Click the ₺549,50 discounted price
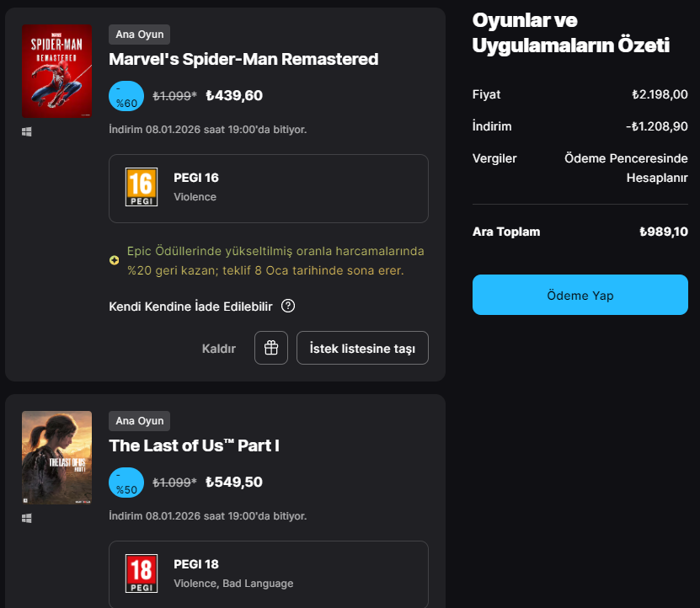 pos(234,483)
